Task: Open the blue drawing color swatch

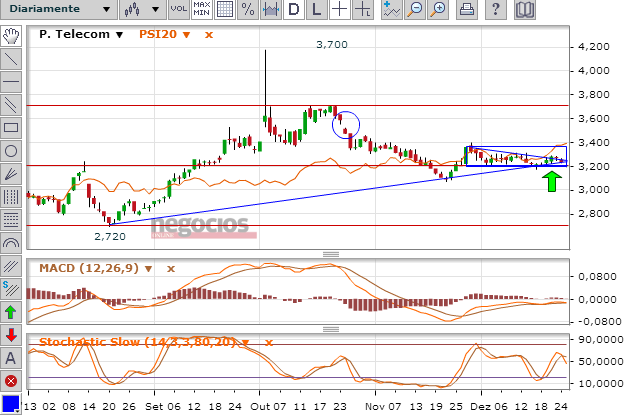Action: pos(11,404)
